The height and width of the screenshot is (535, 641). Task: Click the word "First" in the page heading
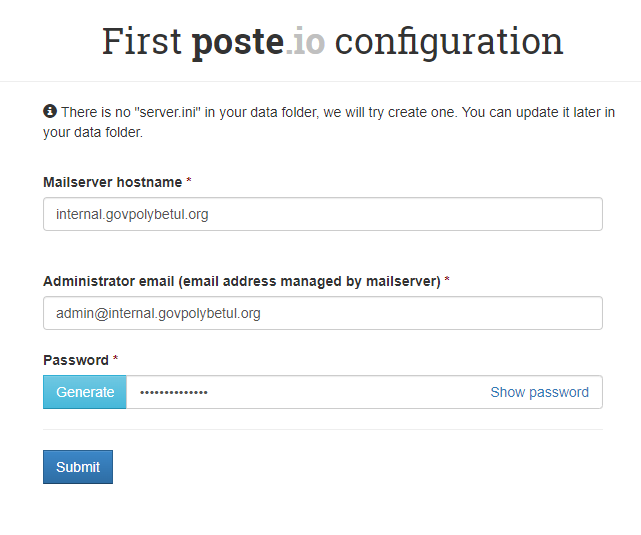point(141,41)
